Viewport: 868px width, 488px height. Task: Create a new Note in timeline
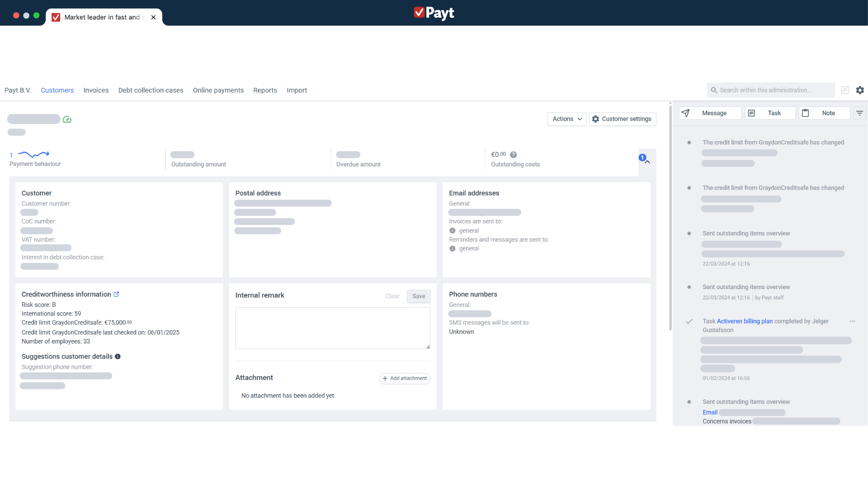pos(824,113)
